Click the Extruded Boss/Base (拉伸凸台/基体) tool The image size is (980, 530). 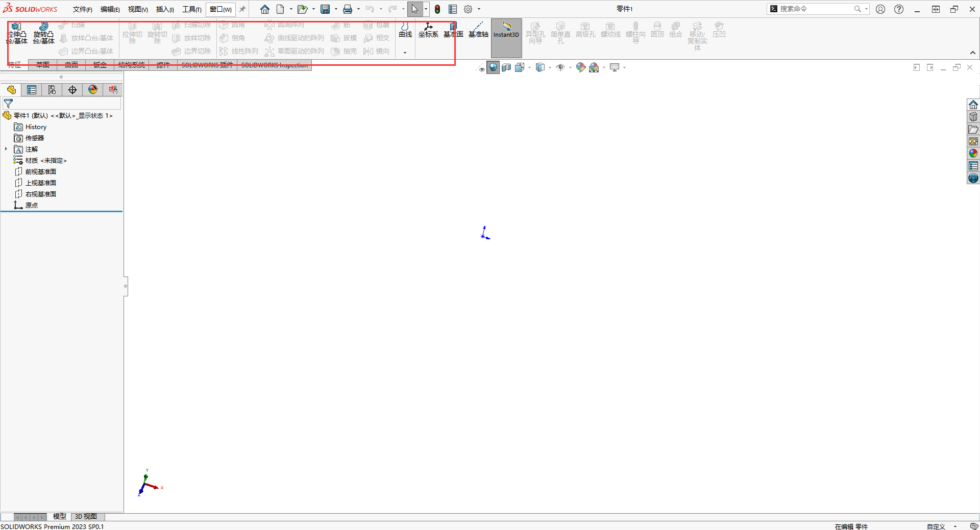17,33
